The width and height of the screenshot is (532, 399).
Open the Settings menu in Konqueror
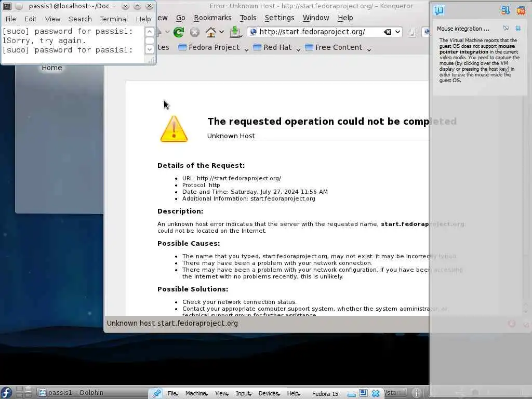point(279,18)
